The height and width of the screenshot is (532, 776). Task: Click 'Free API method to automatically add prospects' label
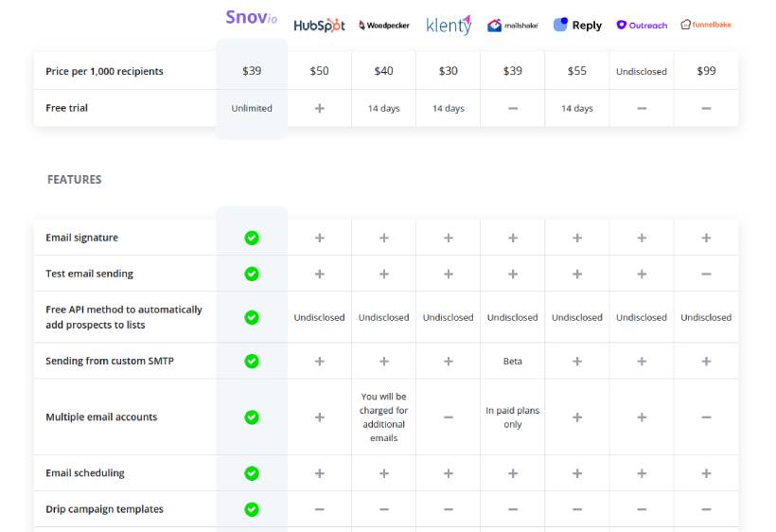(x=124, y=317)
